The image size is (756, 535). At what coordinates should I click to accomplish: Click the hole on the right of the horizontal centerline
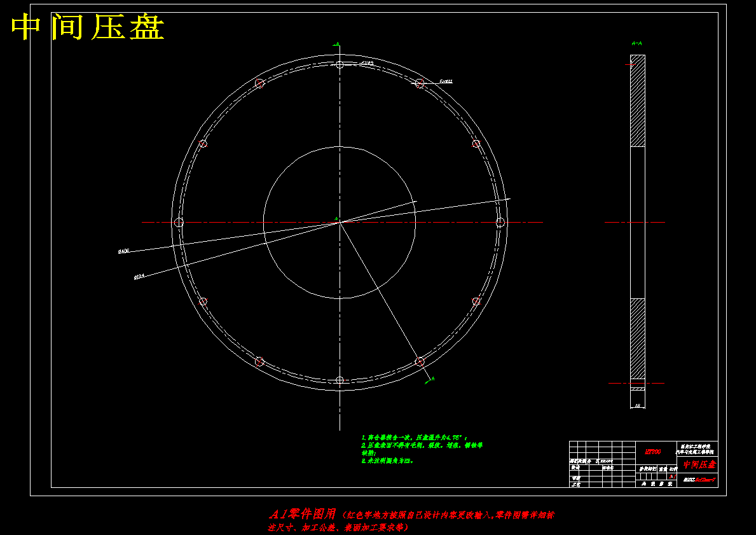click(x=500, y=223)
